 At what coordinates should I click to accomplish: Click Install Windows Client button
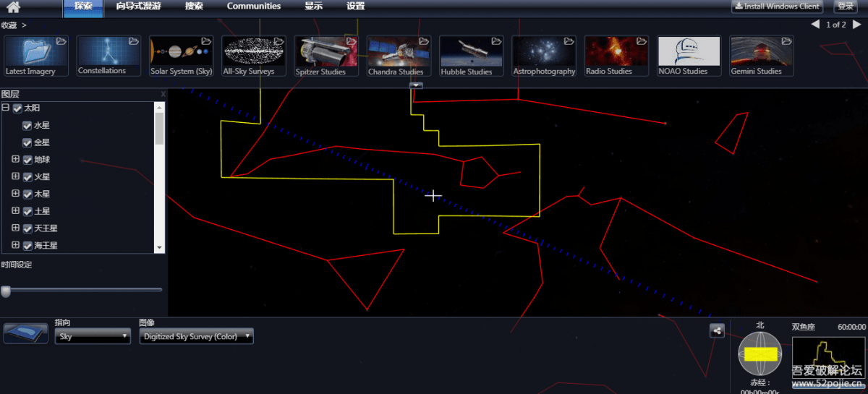(x=776, y=7)
